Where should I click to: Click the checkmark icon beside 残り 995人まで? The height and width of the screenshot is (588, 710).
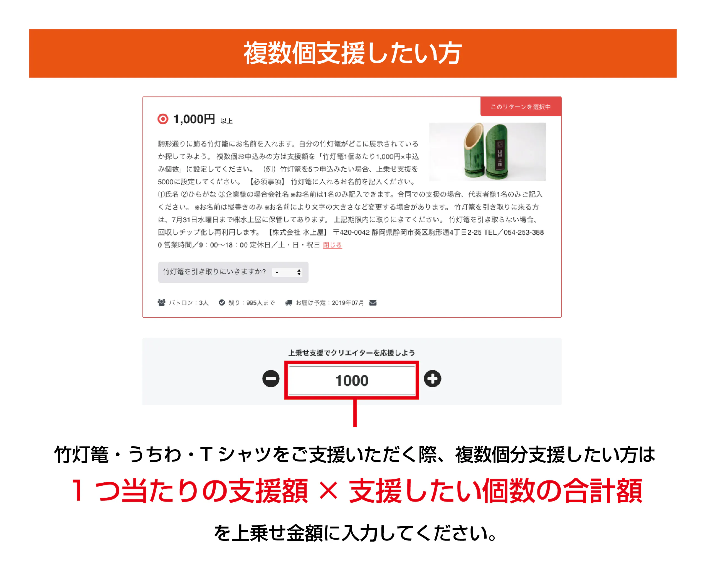[x=222, y=302]
